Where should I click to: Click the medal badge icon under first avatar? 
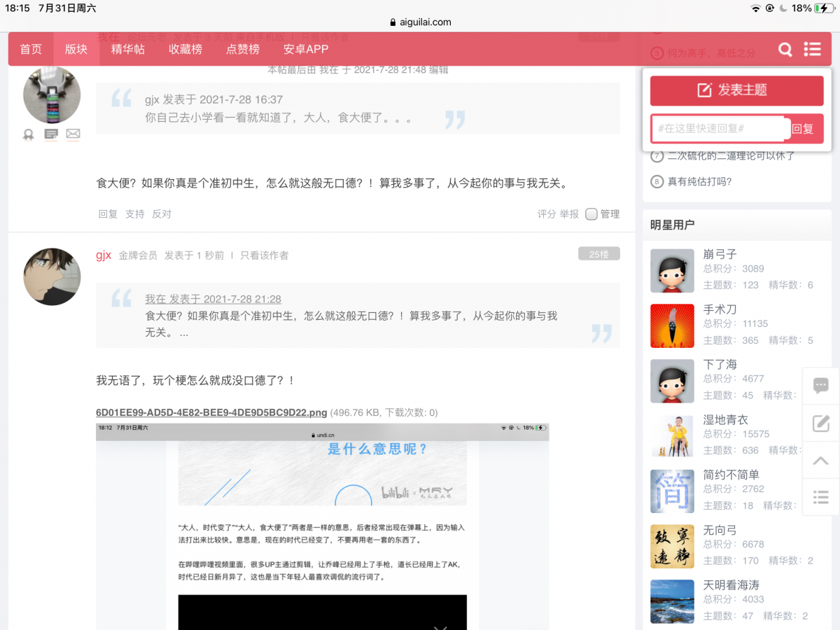[29, 134]
